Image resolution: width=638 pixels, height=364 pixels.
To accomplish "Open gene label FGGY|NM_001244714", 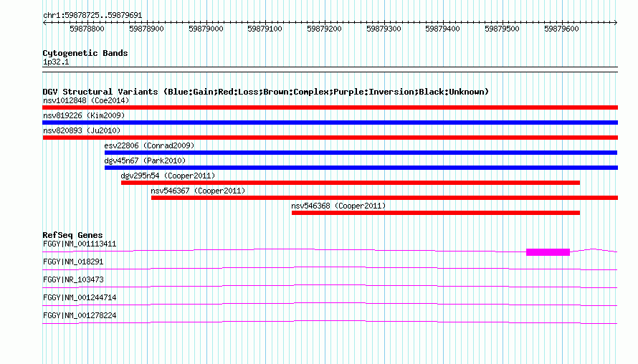I will pos(80,297).
